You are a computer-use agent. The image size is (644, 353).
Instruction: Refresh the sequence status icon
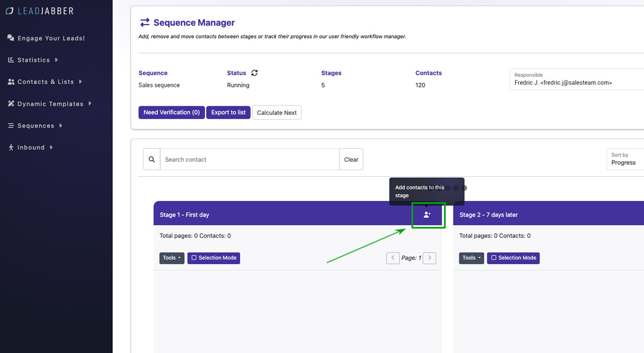[254, 73]
